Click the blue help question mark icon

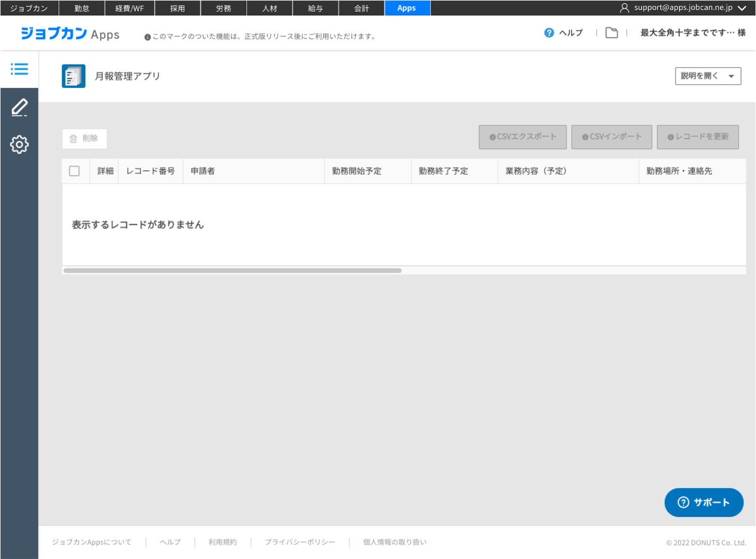coord(549,33)
